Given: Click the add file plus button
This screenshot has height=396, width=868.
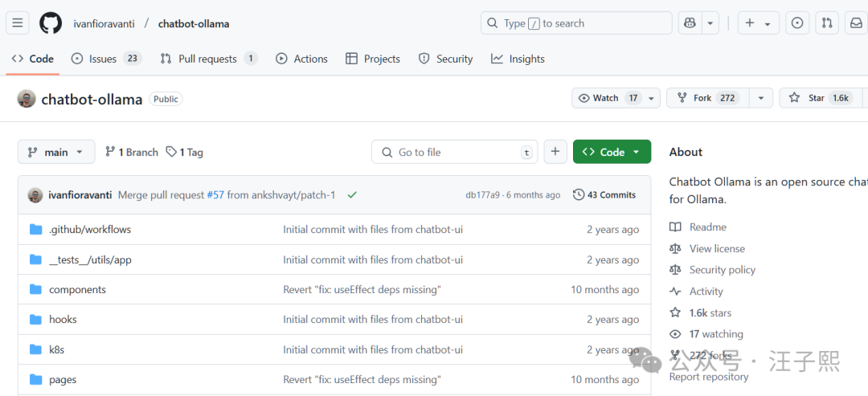Looking at the screenshot, I should (555, 152).
